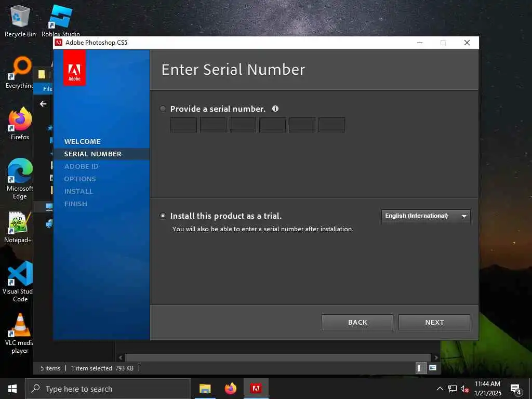Click the taskbar search box
The image size is (532, 399).
108,389
